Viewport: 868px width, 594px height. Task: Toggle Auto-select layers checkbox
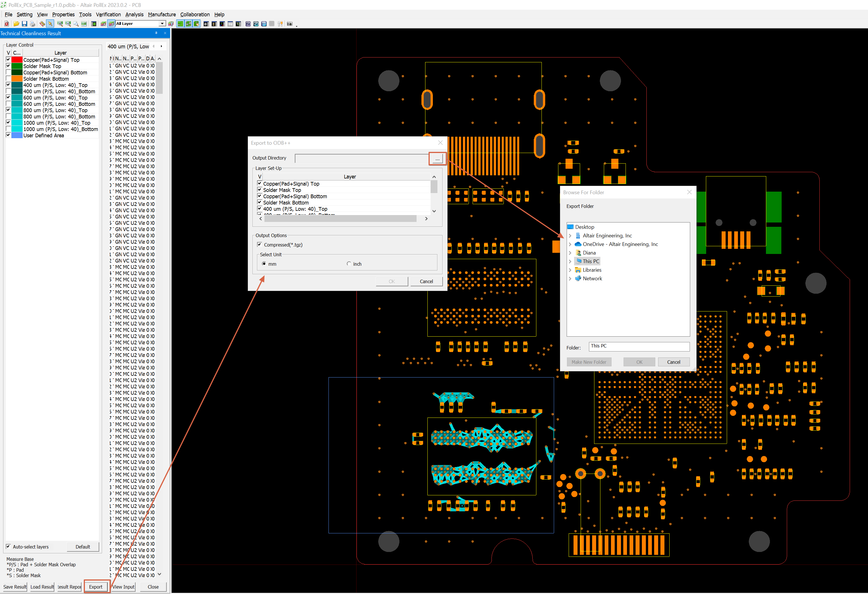pyautogui.click(x=8, y=547)
